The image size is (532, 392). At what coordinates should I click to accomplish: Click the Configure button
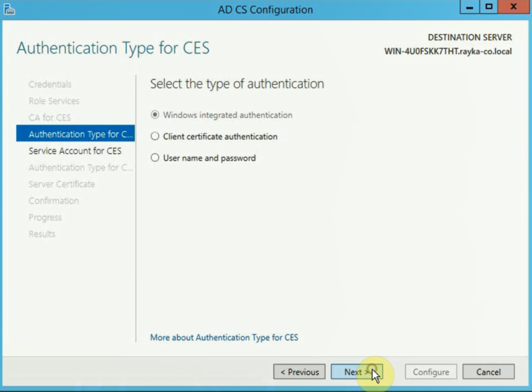click(x=431, y=372)
